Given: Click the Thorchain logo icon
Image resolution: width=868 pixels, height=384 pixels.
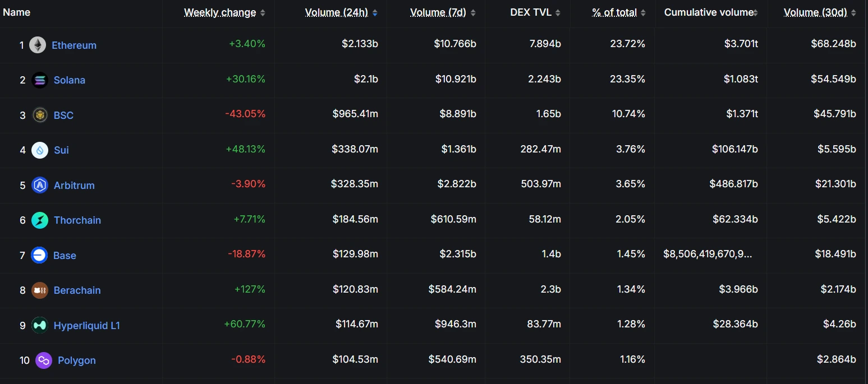Looking at the screenshot, I should point(40,220).
